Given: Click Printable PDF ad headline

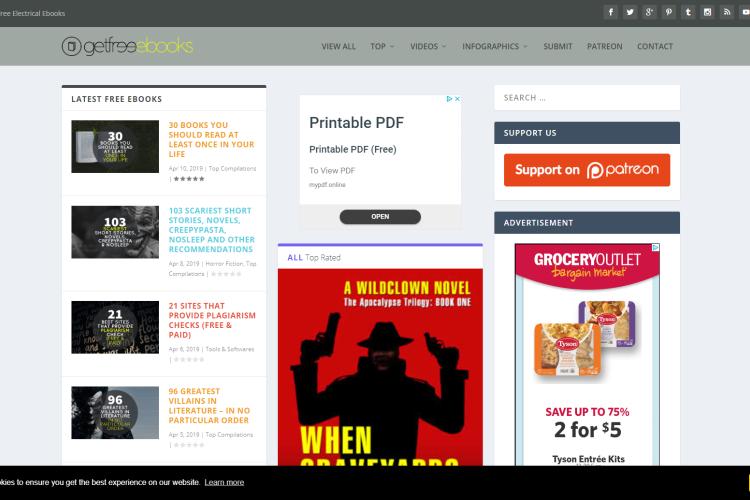Looking at the screenshot, I should 356,123.
